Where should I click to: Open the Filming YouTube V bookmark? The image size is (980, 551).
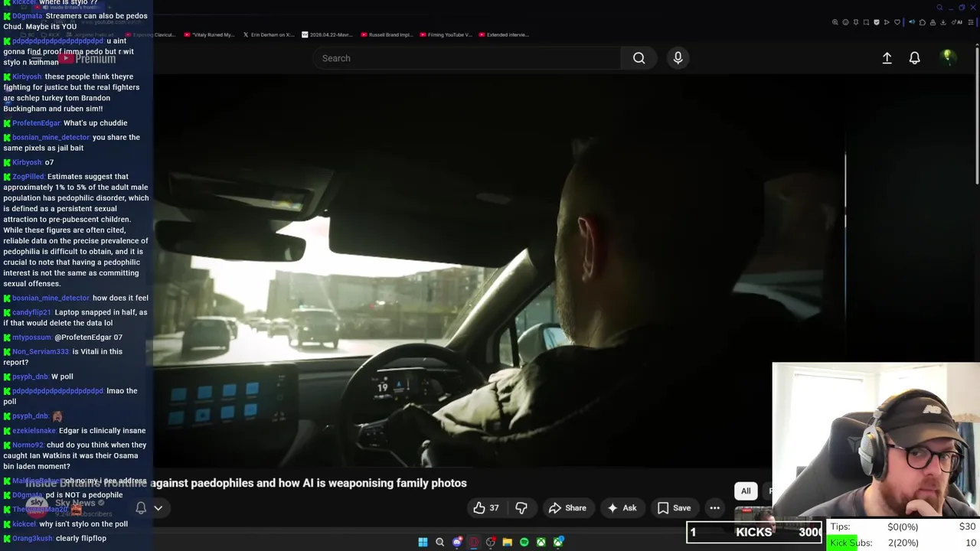pyautogui.click(x=445, y=34)
